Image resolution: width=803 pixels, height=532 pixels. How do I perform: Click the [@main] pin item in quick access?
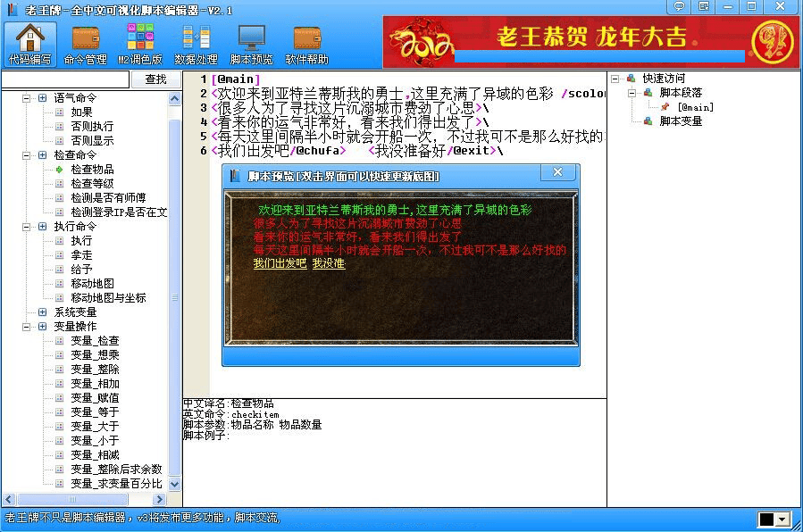695,107
